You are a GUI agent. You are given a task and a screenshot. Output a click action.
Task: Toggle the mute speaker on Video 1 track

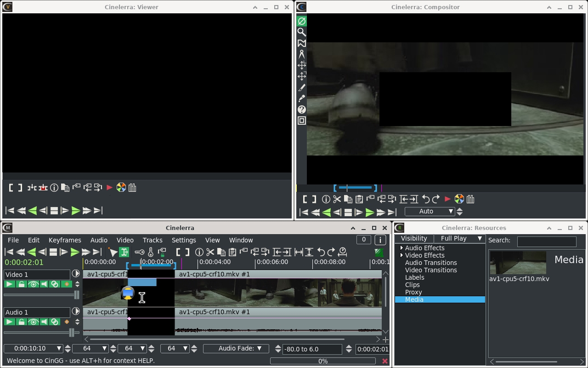point(44,284)
